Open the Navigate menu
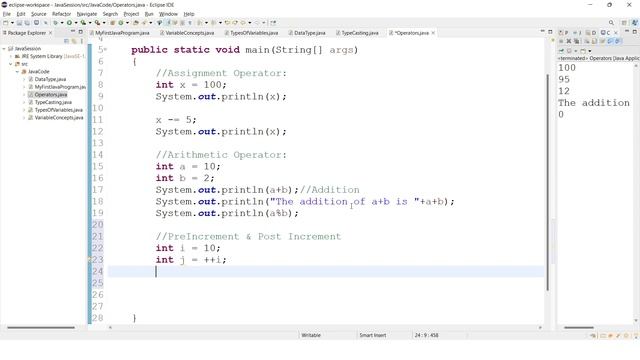 click(87, 14)
